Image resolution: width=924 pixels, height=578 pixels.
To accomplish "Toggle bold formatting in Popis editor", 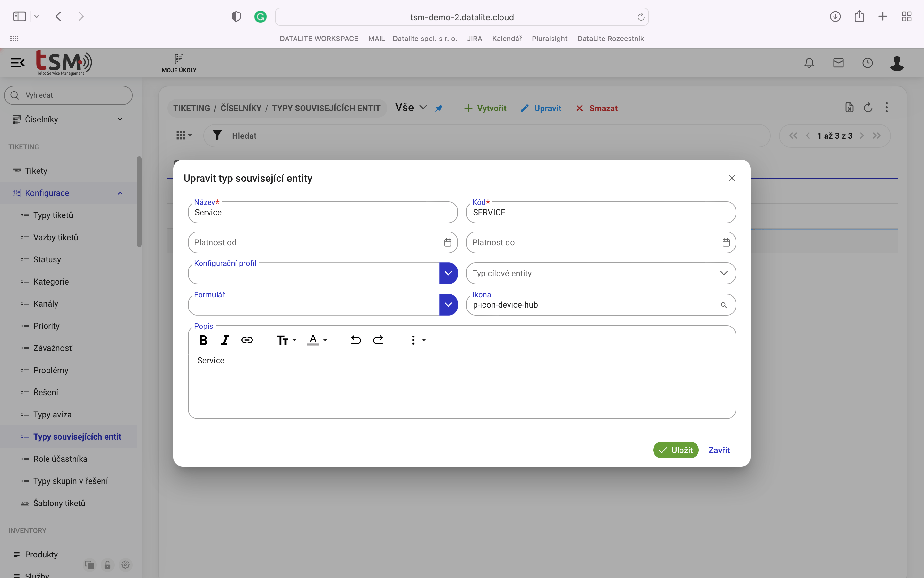I will click(203, 340).
